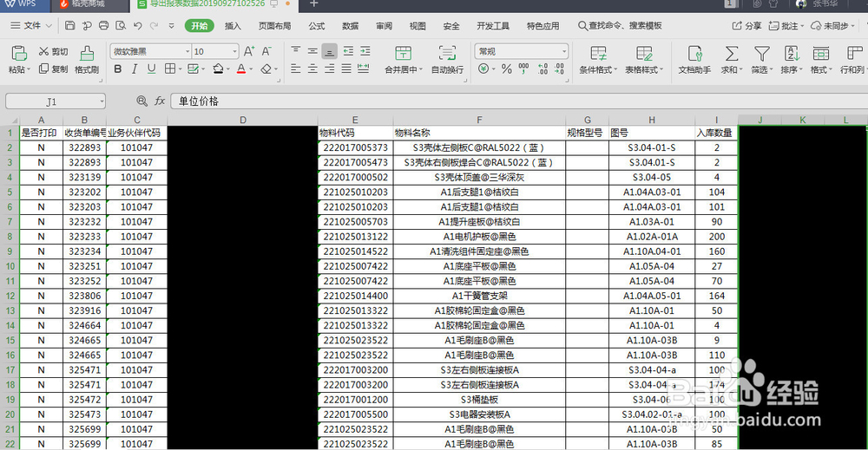Image resolution: width=868 pixels, height=450 pixels.
Task: Open the Insert (插入) tab
Action: [233, 26]
